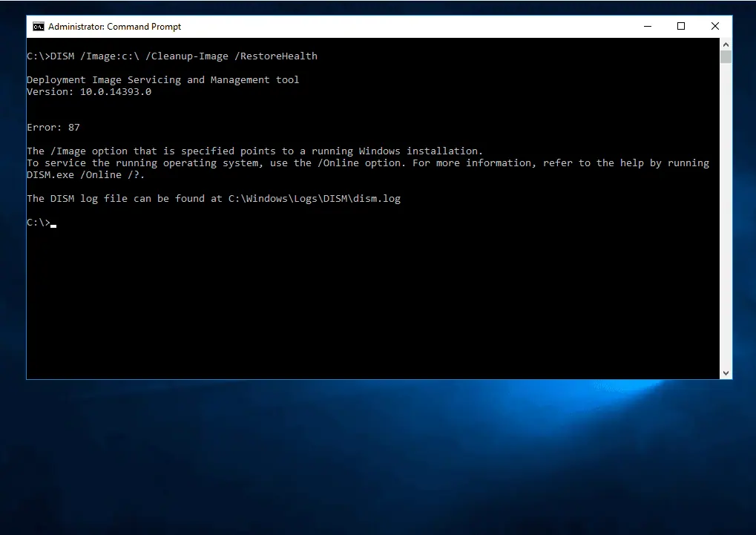Click 'Deployment Image Servicing and Management tool' line
Screen dimensions: 756x535
tap(163, 79)
